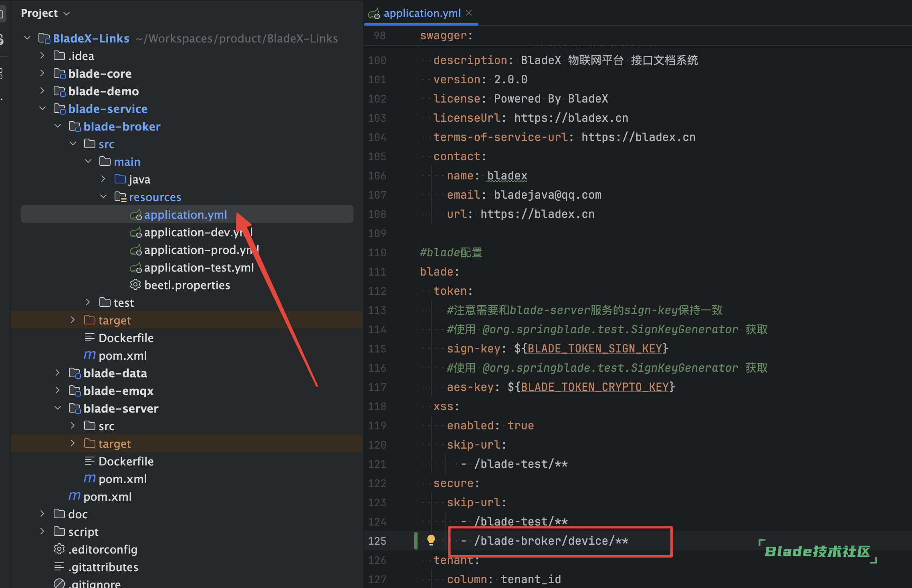Open .editorconfig file
This screenshot has height=588, width=912.
tap(103, 550)
